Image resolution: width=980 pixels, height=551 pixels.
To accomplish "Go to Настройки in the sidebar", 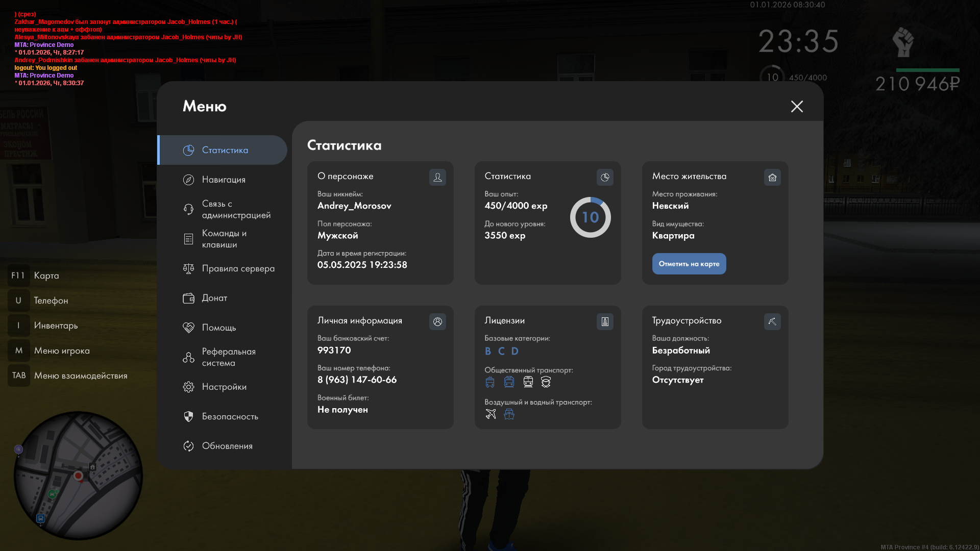I will tap(224, 387).
